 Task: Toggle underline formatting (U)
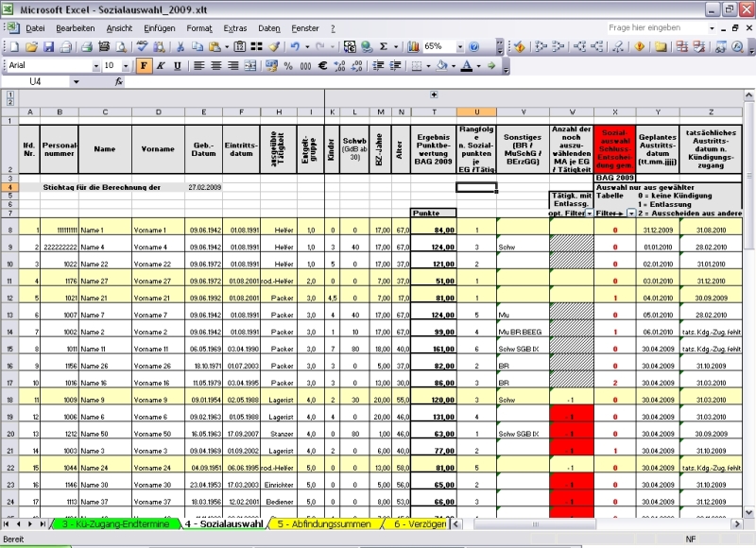pos(178,66)
